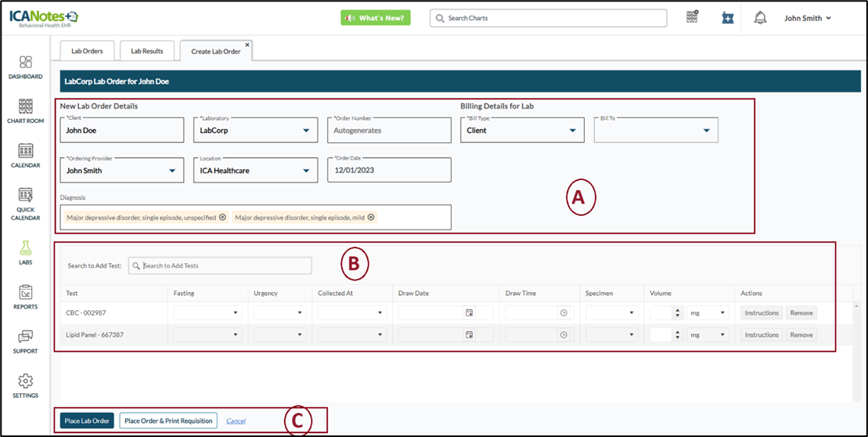
Task: Increase Volume stepper for CBC test
Action: [677, 309]
